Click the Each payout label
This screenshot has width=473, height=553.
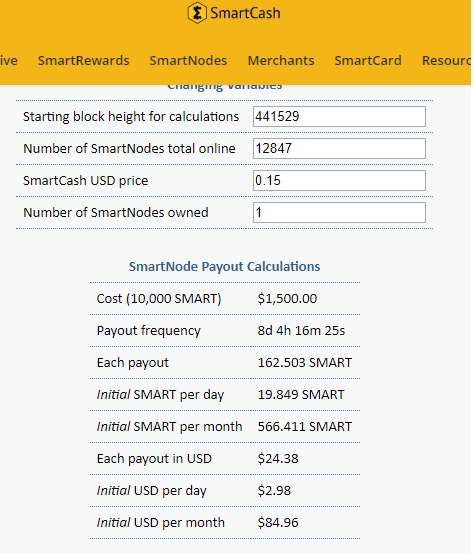click(x=133, y=363)
